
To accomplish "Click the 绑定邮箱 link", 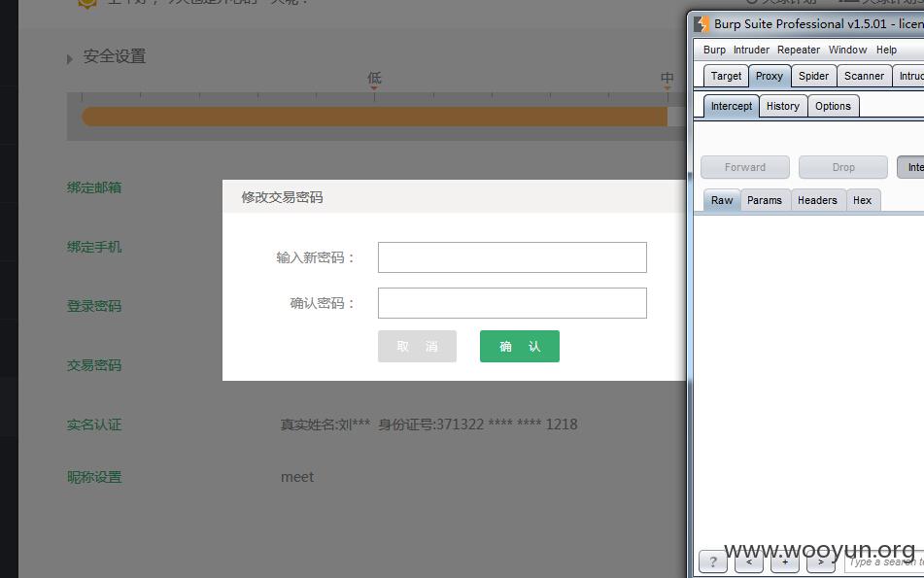I will coord(94,187).
